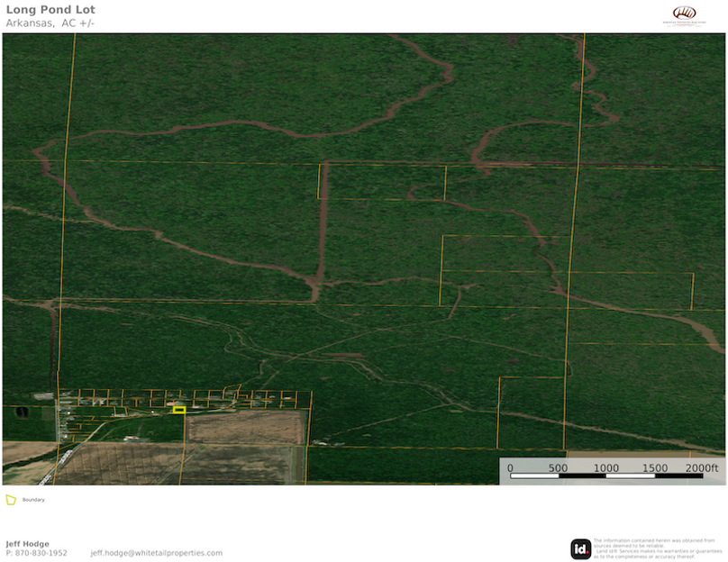The width and height of the screenshot is (728, 562).
Task: Click the Boundary legend label
Action: [x=33, y=499]
